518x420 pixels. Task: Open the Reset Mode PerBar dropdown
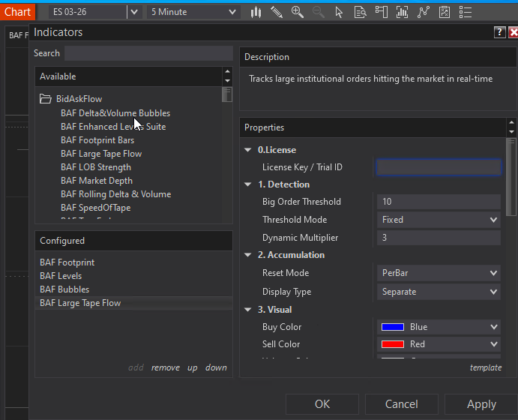tap(439, 273)
